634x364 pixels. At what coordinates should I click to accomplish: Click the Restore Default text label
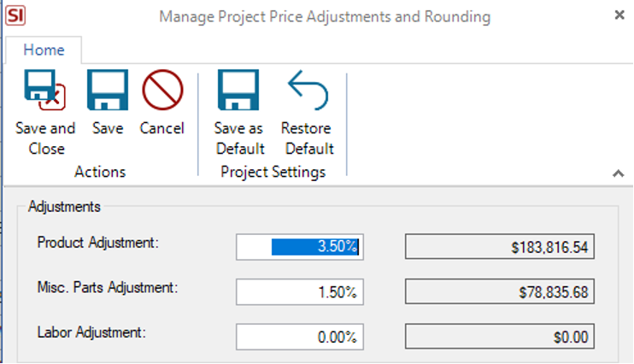[308, 138]
